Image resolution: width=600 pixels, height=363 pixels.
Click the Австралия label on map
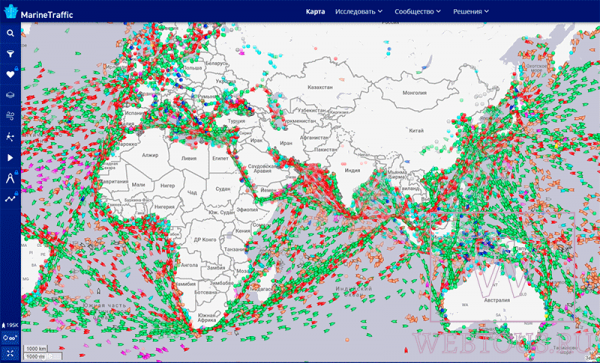point(497,300)
